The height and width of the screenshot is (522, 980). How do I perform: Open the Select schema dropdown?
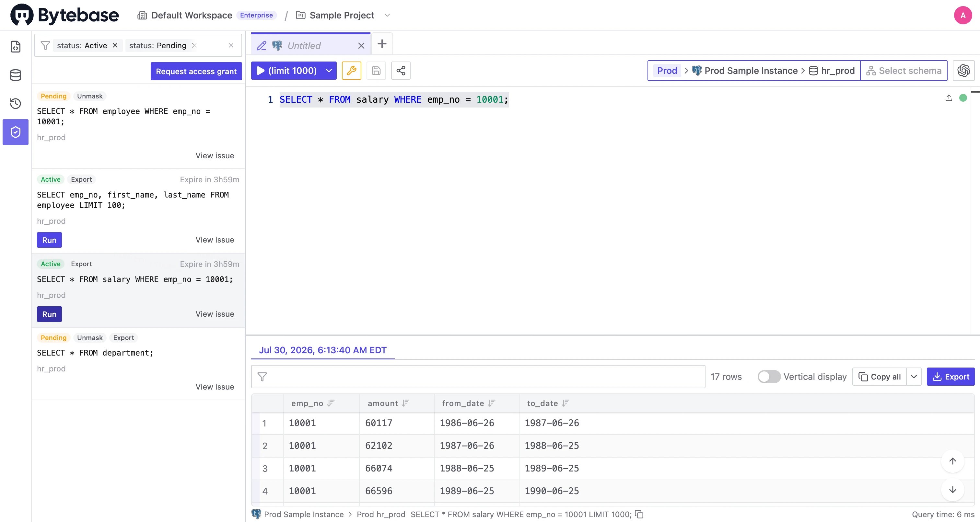(x=904, y=71)
